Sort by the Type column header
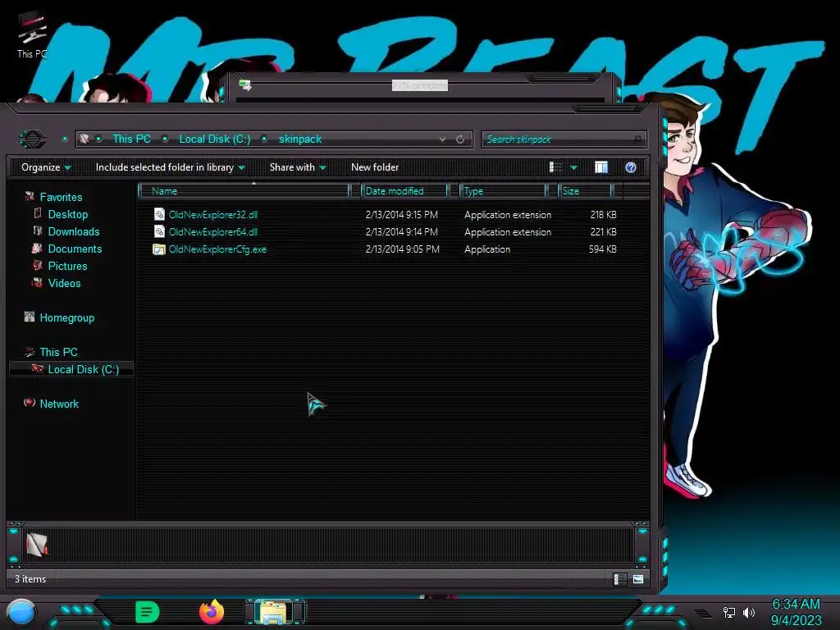Image resolution: width=840 pixels, height=630 pixels. coord(503,190)
